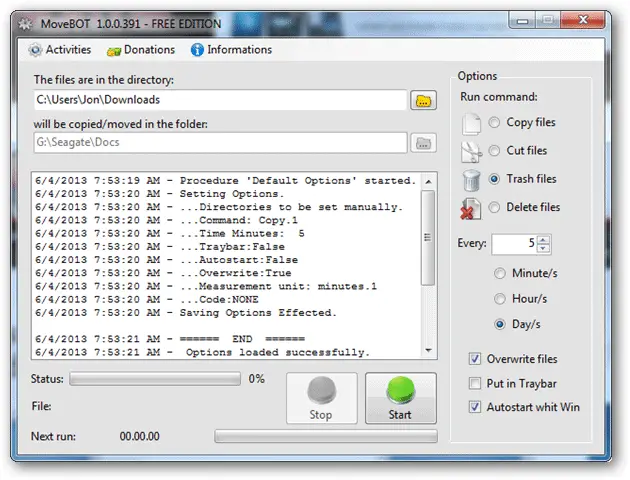Click the Trash files bin icon
This screenshot has height=480, width=630.
471,180
